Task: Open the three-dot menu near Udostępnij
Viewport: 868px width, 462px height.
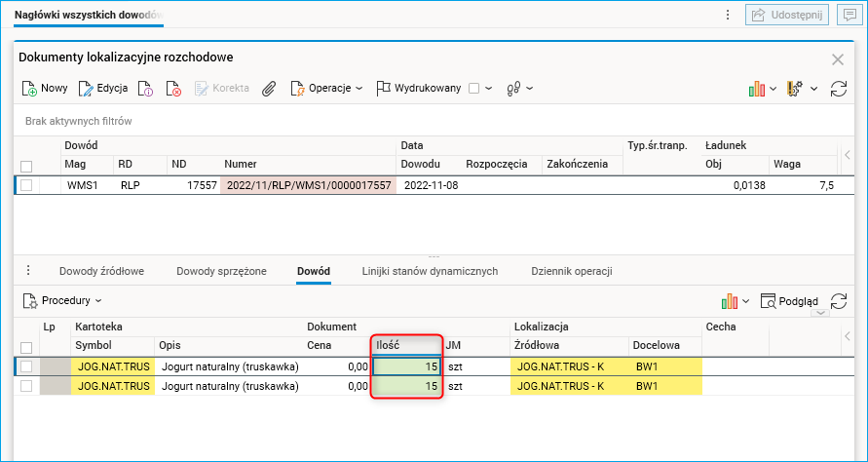Action: click(728, 15)
